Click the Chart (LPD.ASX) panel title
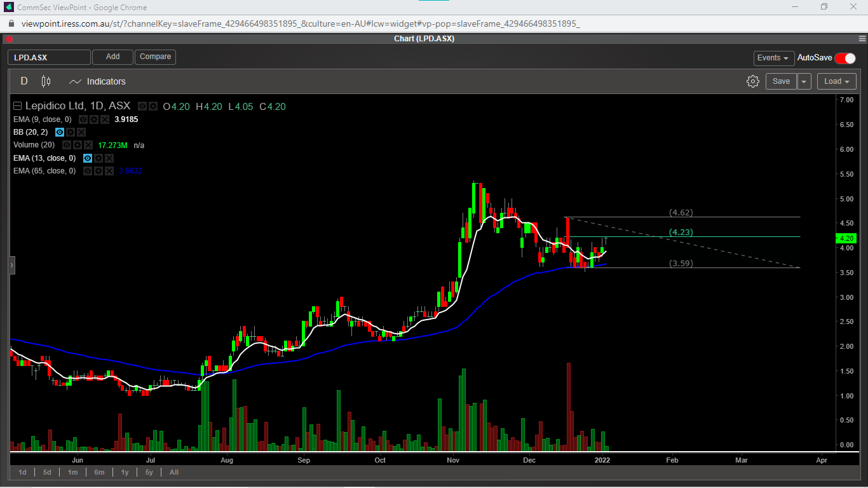This screenshot has height=488, width=868. (x=424, y=39)
